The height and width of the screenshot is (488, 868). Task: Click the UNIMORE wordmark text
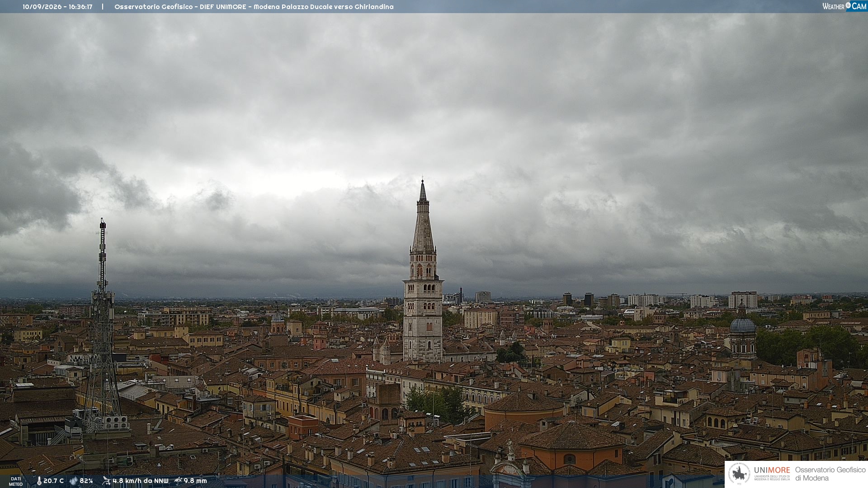pos(772,470)
